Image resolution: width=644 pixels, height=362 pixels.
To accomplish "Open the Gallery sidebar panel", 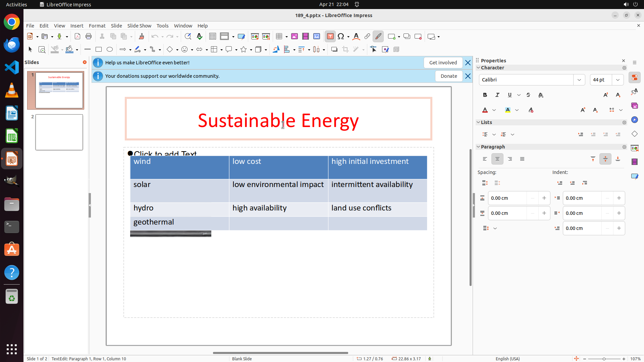I will pos(635,106).
